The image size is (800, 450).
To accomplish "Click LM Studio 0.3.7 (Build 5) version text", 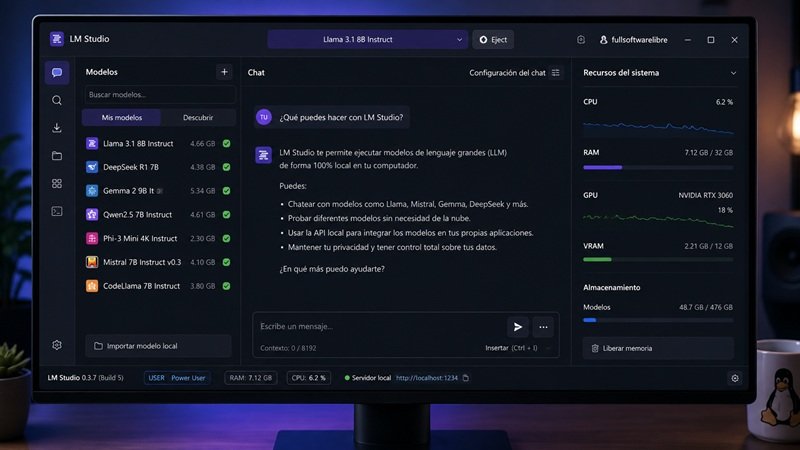I will coord(86,378).
